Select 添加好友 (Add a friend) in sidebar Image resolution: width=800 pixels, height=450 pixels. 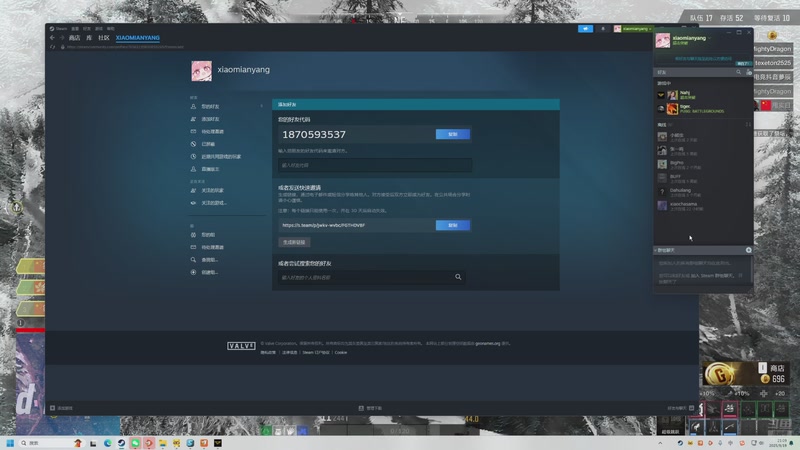click(x=210, y=119)
